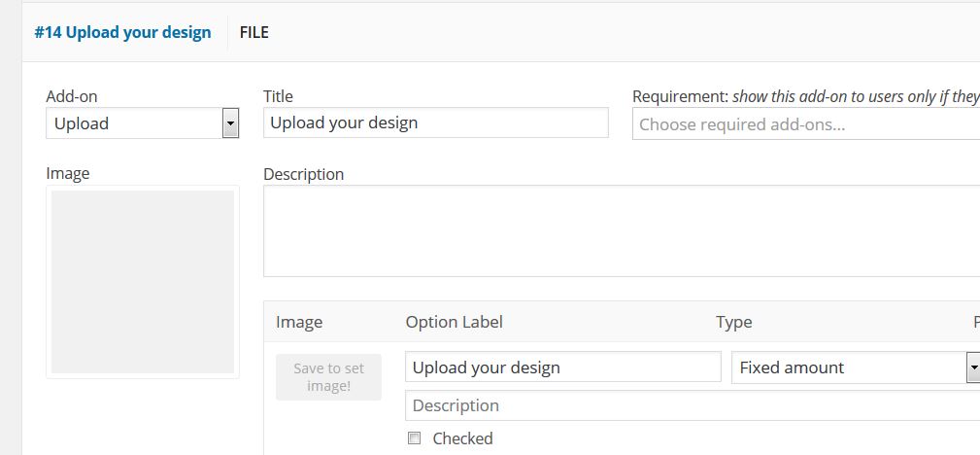Focus the Title input field
The width and height of the screenshot is (980, 455).
[435, 122]
